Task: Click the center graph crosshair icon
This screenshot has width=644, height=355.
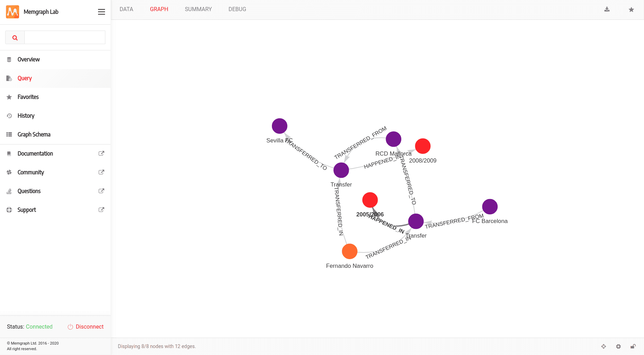Action: (x=604, y=346)
